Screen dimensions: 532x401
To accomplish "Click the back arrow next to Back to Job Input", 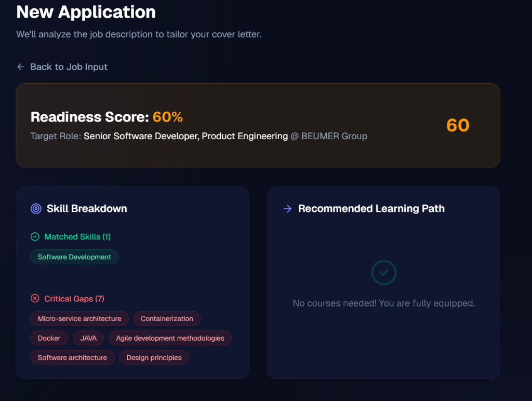I will (x=20, y=66).
